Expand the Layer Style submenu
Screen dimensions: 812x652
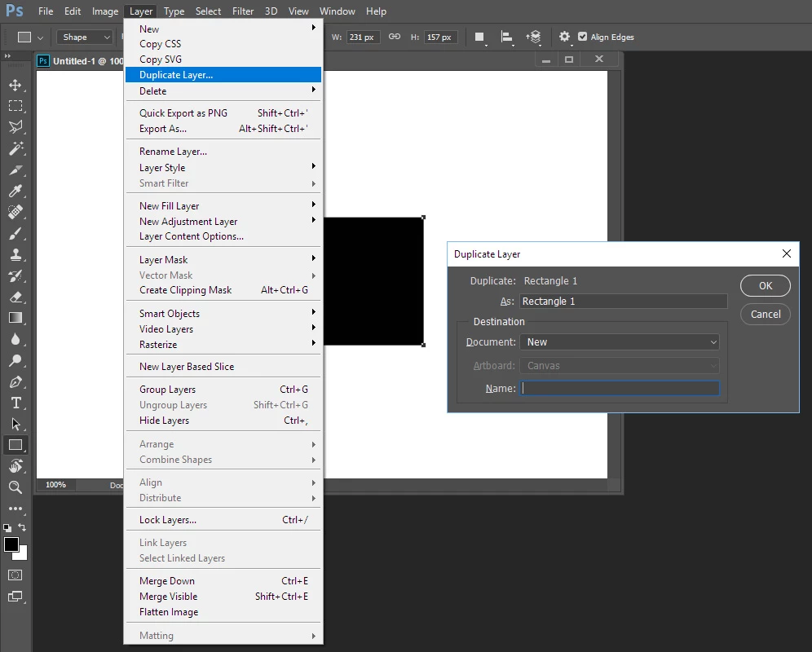pyautogui.click(x=223, y=167)
